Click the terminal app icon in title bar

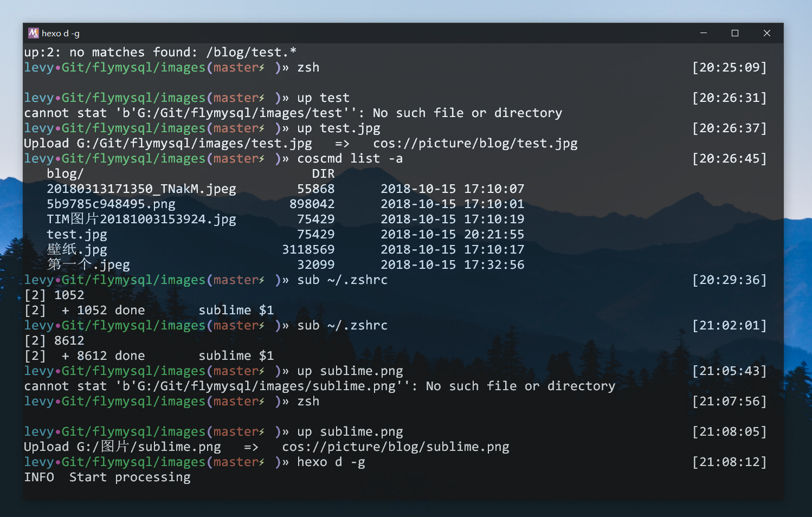[34, 33]
